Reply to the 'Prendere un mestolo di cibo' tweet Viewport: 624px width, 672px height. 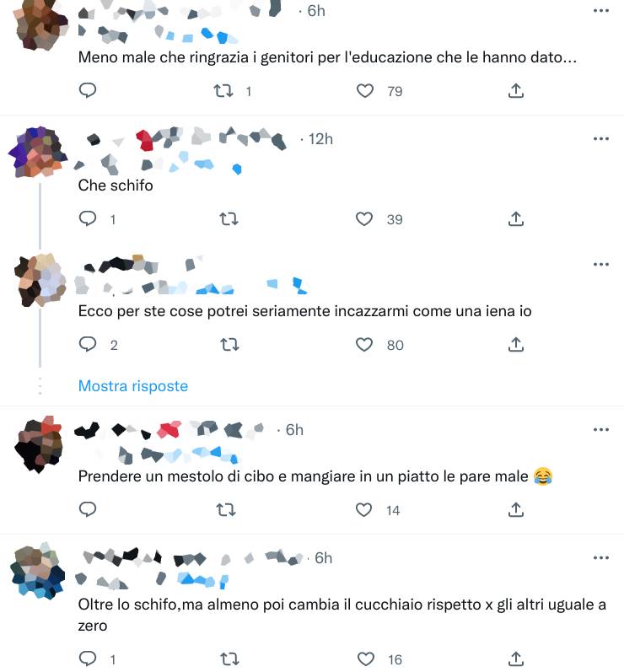(x=88, y=509)
